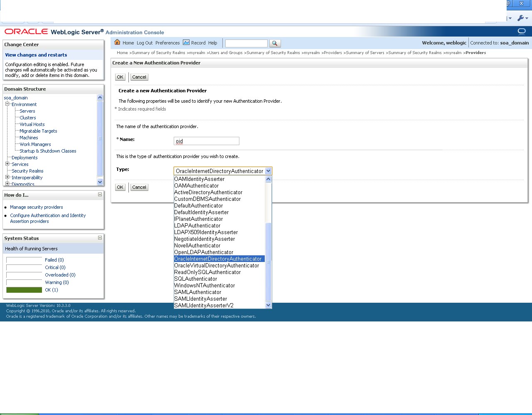This screenshot has height=415, width=532.
Task: Expand the Services tree node
Action: tap(7, 164)
